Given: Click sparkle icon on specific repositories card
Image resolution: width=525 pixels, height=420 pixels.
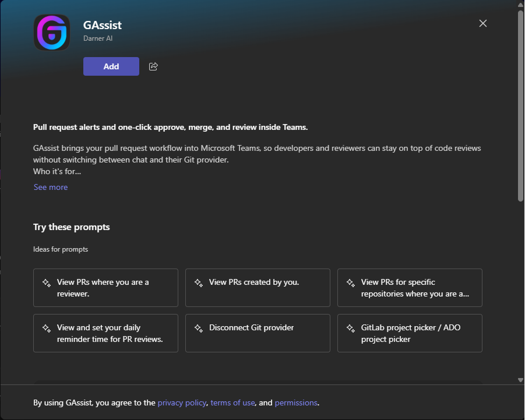Looking at the screenshot, I should click(351, 283).
